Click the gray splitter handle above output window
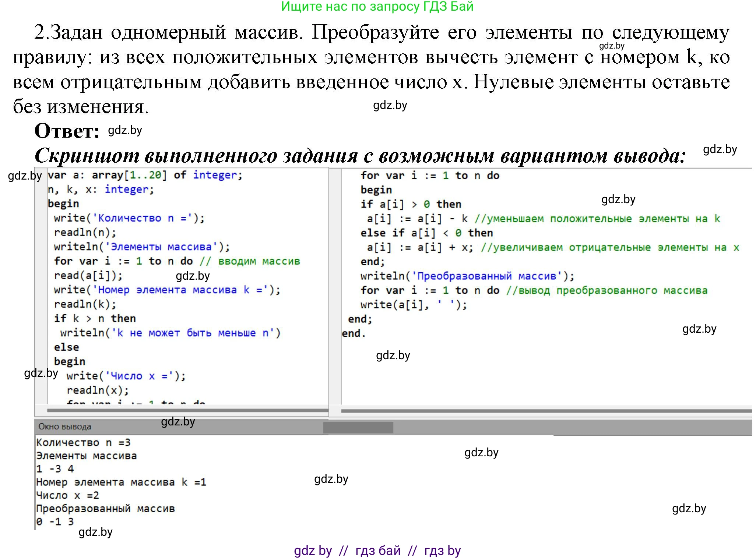The image size is (756, 559). pos(358,427)
